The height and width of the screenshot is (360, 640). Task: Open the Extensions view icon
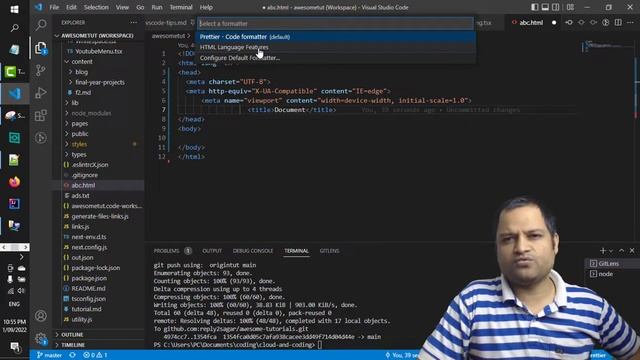coord(40,116)
